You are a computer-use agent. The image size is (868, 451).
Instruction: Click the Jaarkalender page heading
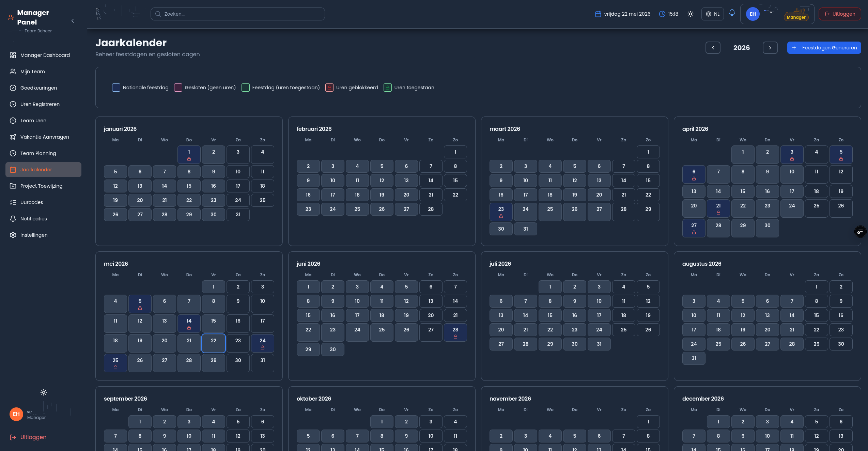(131, 43)
